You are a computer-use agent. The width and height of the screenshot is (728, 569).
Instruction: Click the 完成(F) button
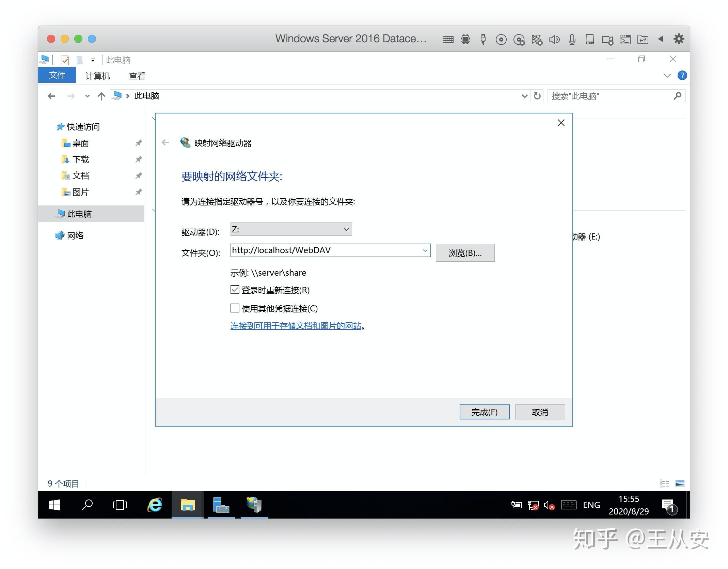[x=484, y=412]
